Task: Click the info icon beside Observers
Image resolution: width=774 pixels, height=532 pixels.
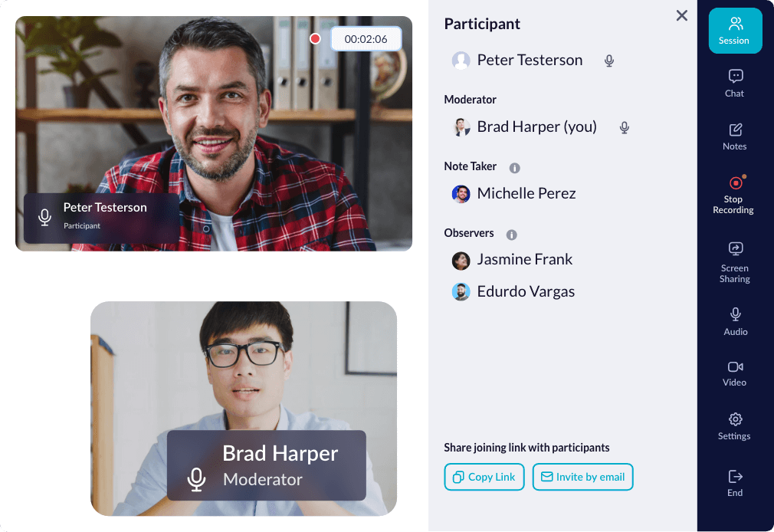Action: point(511,235)
